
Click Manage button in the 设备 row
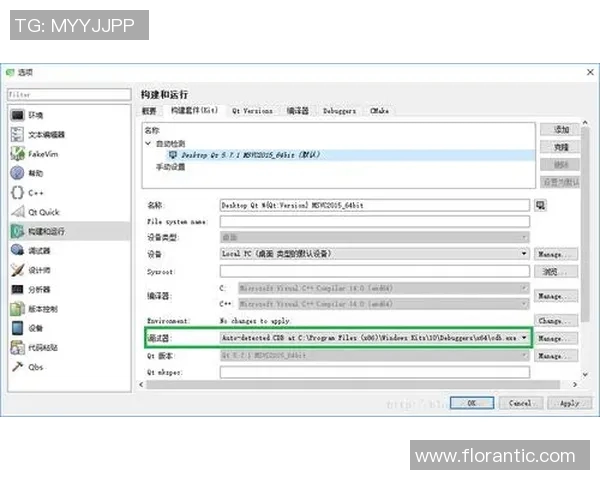pos(556,254)
